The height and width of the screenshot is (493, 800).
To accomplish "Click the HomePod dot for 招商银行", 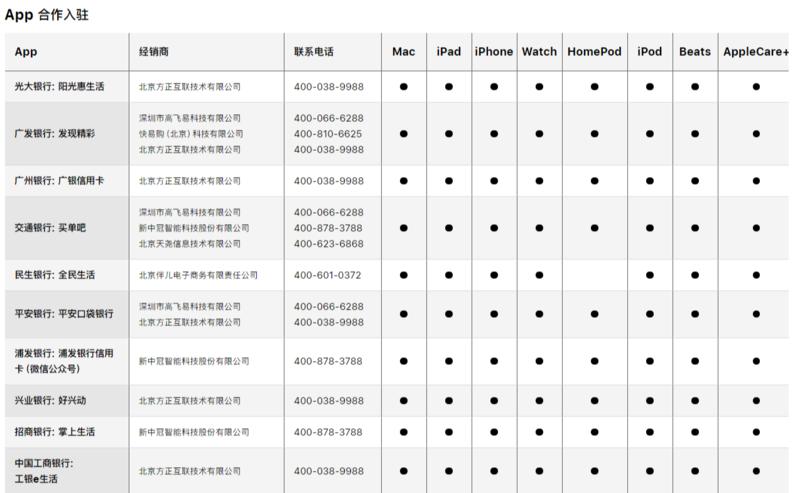I will (x=594, y=432).
